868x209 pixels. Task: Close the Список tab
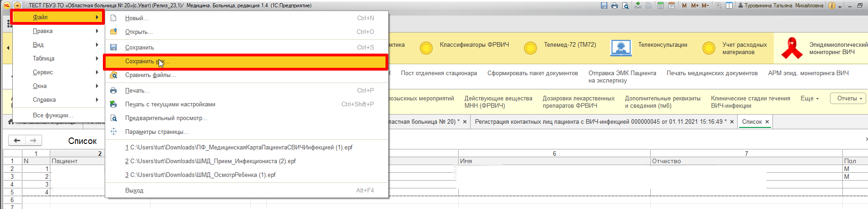pyautogui.click(x=767, y=122)
